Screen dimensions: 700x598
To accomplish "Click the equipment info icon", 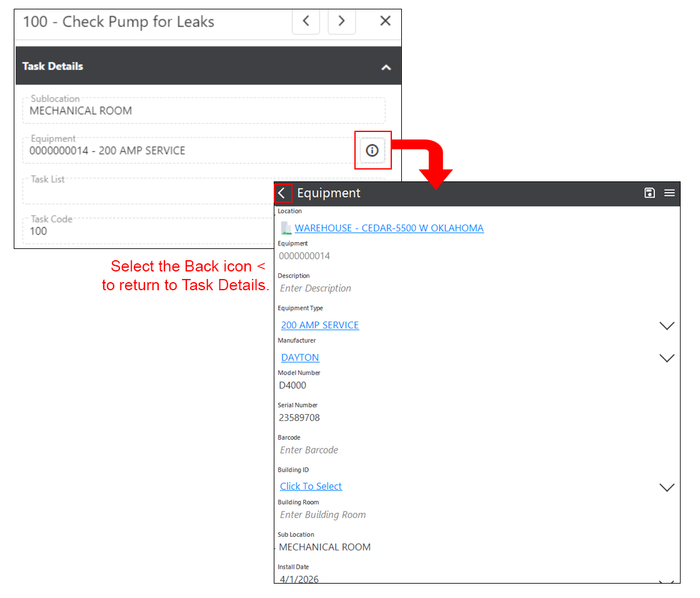I will coord(372,151).
